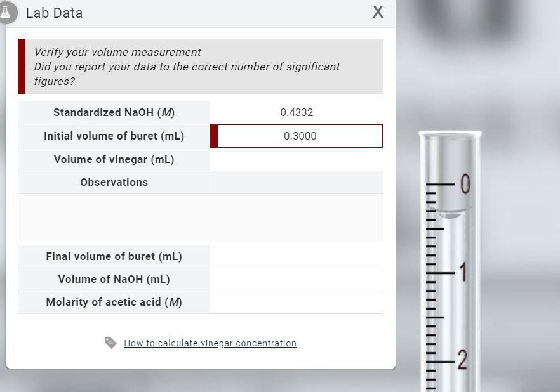This screenshot has width=560, height=392.
Task: Click the Volume of NaOH input cell
Action: coord(296,279)
